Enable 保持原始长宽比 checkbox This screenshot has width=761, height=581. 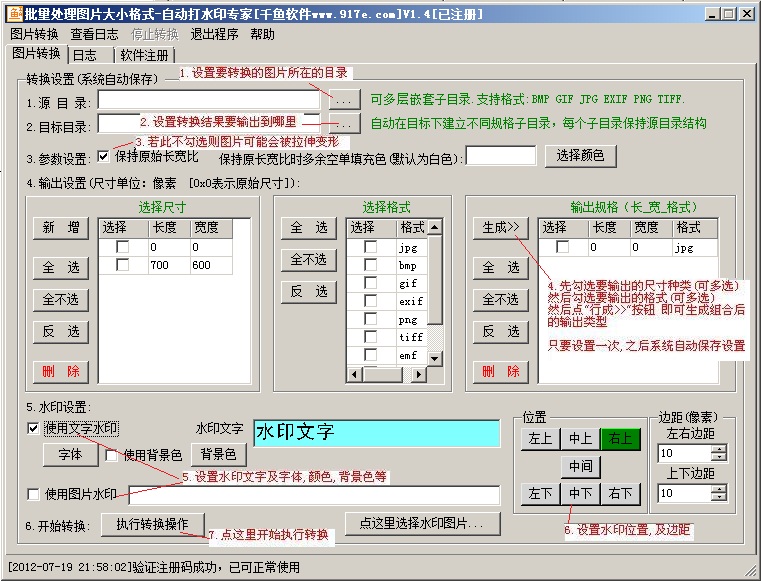click(x=104, y=156)
